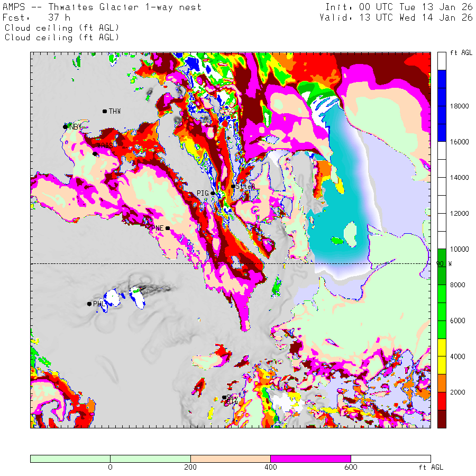The width and height of the screenshot is (476, 476).
Task: Select the NBY label text
Action: coord(75,127)
